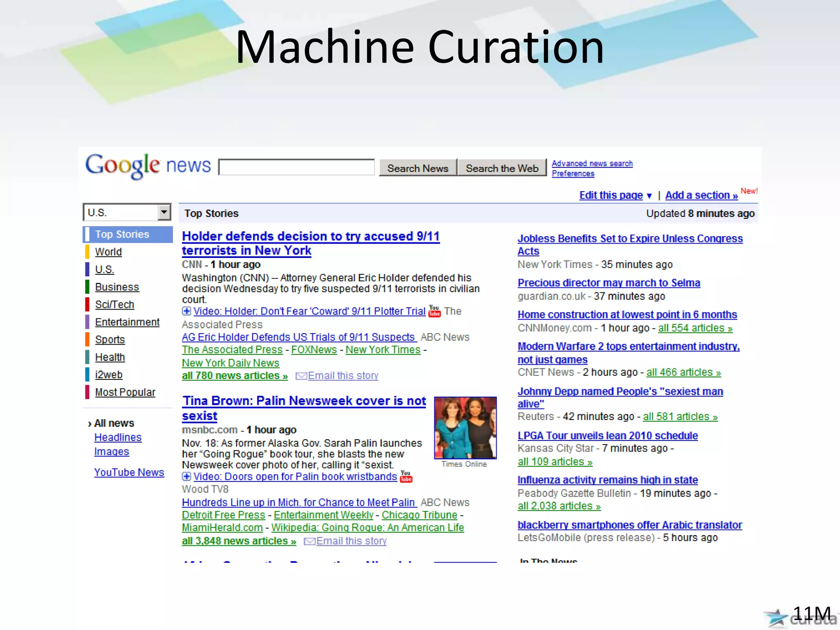Open all 554 articles link
Screen dimensions: 840x630
[695, 328]
